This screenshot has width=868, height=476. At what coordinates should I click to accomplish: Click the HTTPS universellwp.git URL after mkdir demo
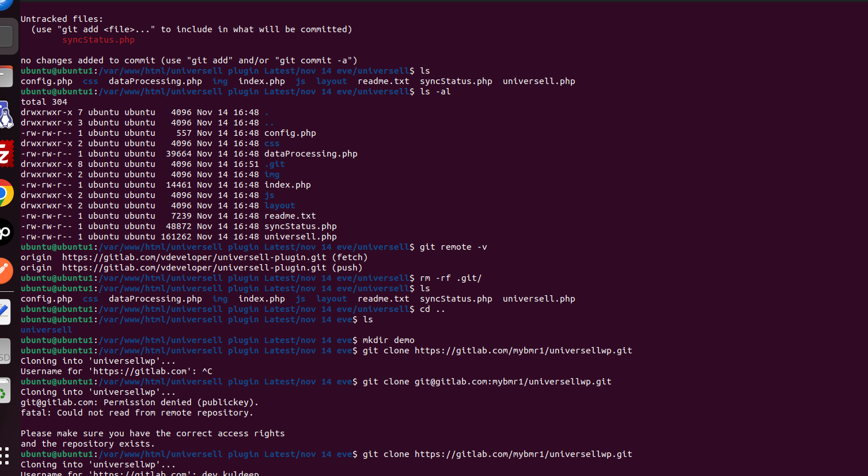523,351
